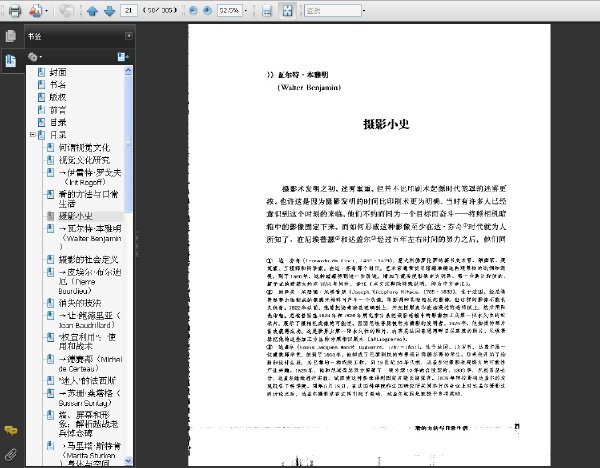Click the zoom in plus button
The height and width of the screenshot is (468, 600).
(x=207, y=11)
